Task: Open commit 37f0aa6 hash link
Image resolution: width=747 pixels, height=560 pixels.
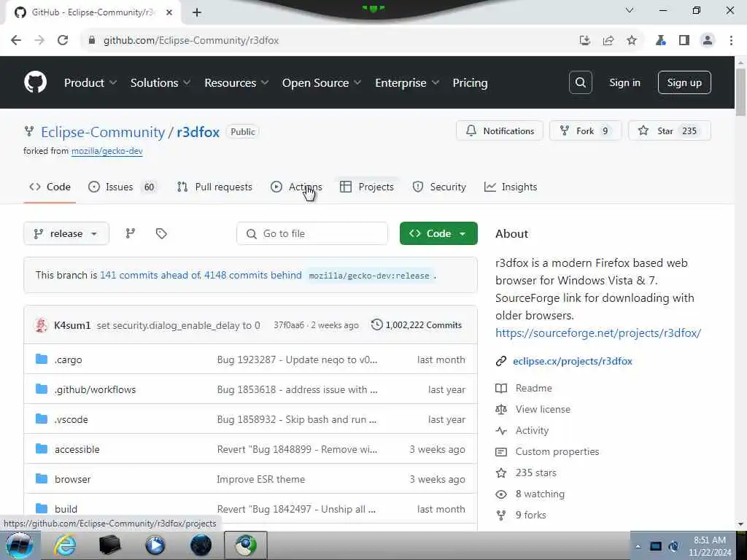Action: 289,324
